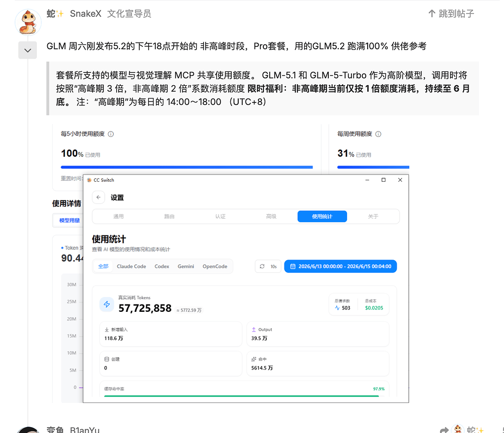Click the 31% weekly usage progress bar
The image size is (504, 433).
coord(373,167)
